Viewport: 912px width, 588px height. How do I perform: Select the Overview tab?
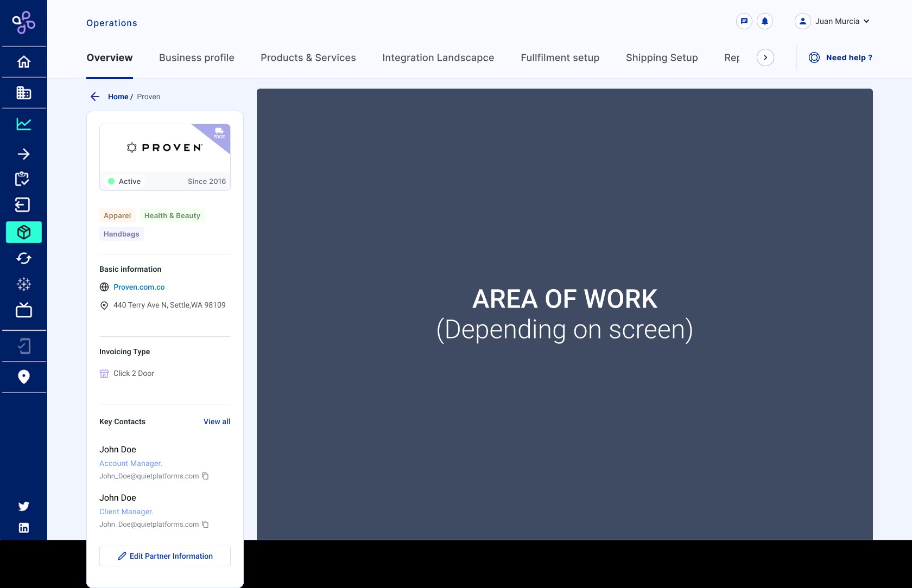(x=110, y=57)
